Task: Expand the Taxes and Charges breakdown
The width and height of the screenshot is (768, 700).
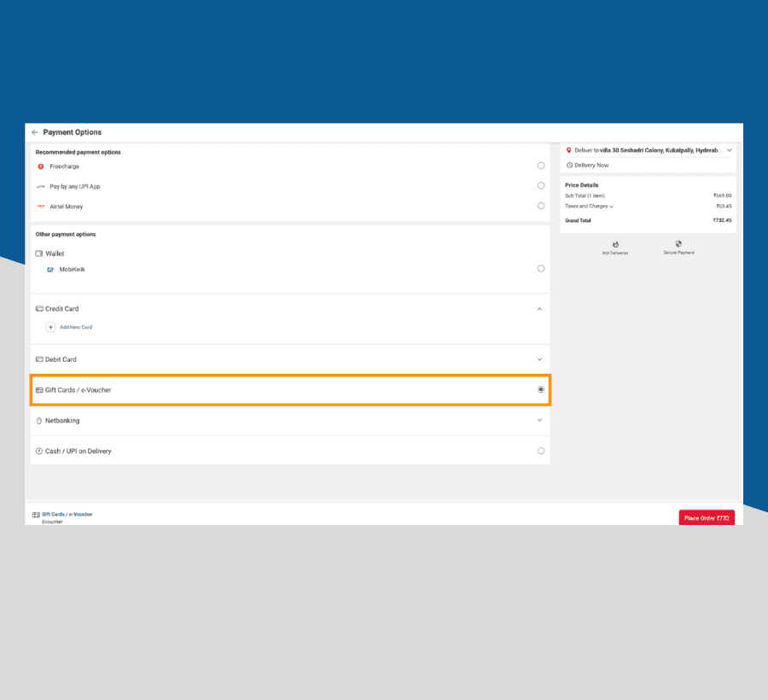Action: 612,207
